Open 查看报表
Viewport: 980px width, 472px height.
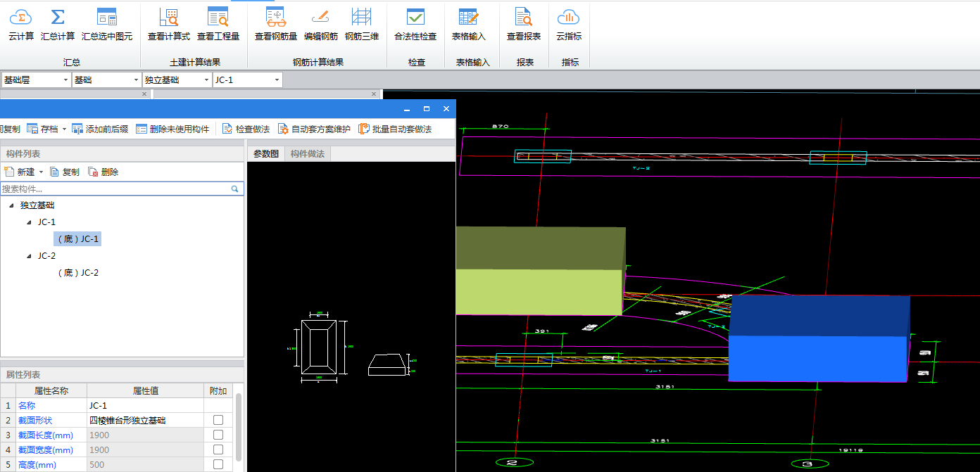pyautogui.click(x=524, y=25)
